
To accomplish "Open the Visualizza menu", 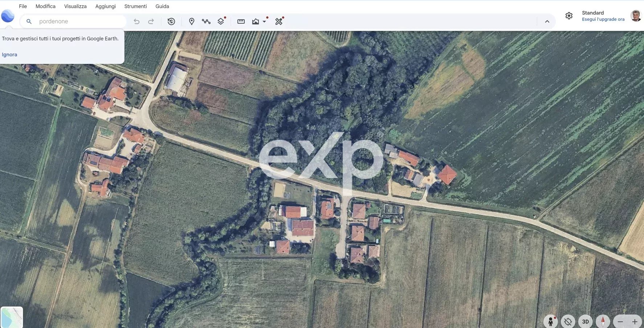I will [75, 6].
